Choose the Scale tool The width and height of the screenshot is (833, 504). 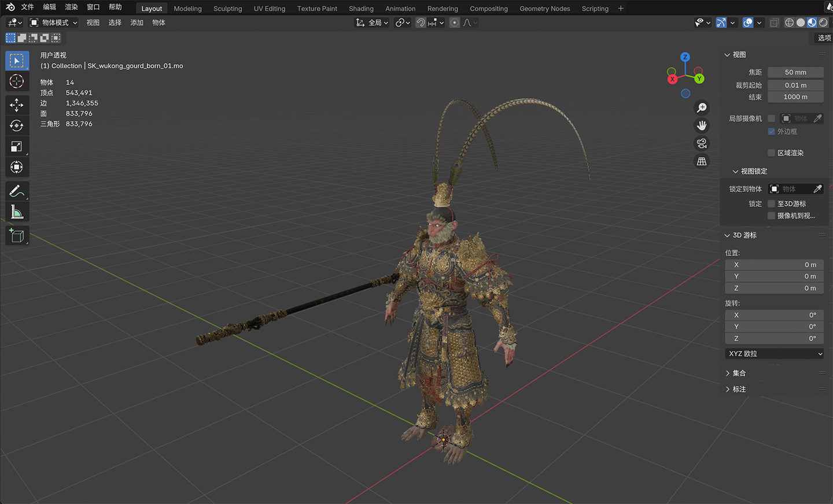click(17, 146)
